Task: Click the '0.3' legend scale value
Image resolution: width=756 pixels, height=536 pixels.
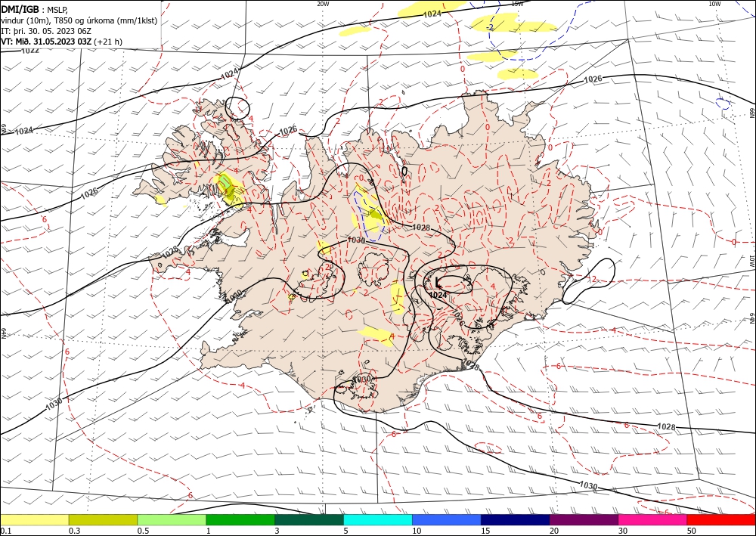Action: point(74,531)
